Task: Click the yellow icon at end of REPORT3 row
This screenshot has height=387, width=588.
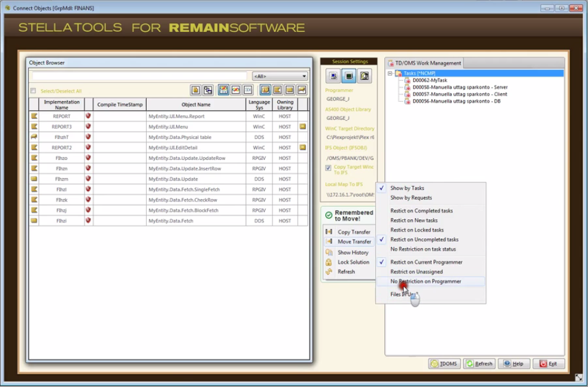Action: click(x=302, y=127)
